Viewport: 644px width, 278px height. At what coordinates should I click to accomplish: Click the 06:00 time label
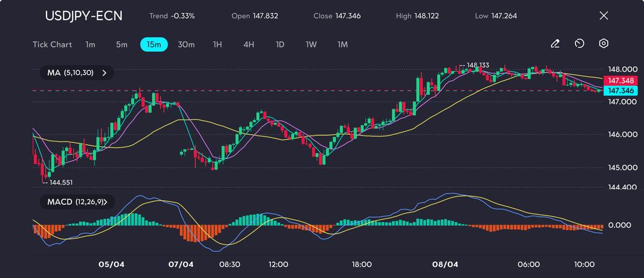click(528, 264)
